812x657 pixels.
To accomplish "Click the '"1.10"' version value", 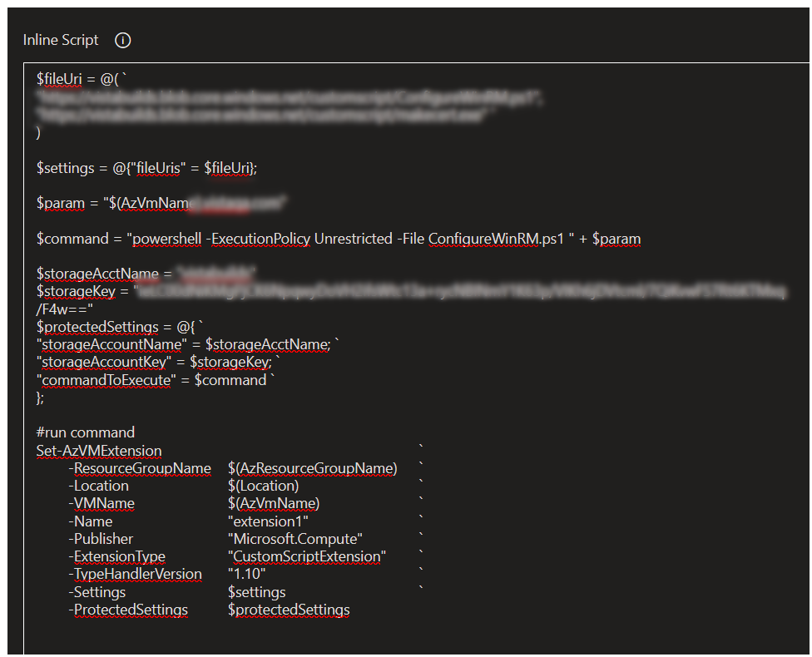I will pyautogui.click(x=247, y=575).
